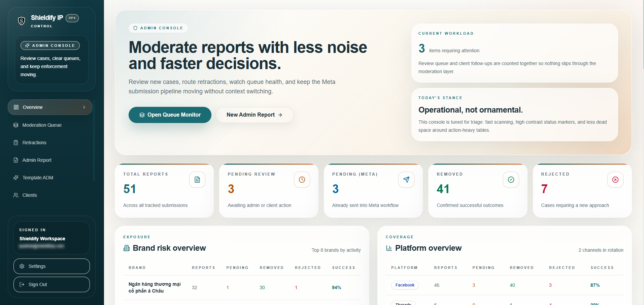Select Admin Report in the sidebar navigation
Screen dimensions: 644x305
click(37, 160)
